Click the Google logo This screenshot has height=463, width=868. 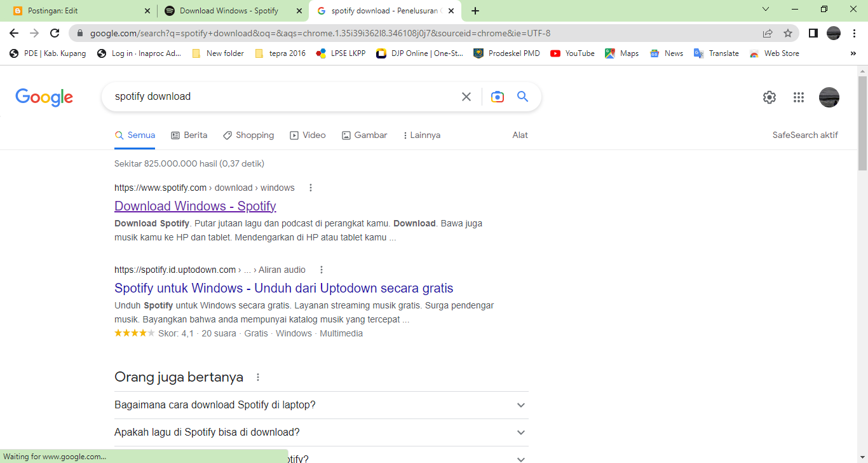tap(44, 97)
